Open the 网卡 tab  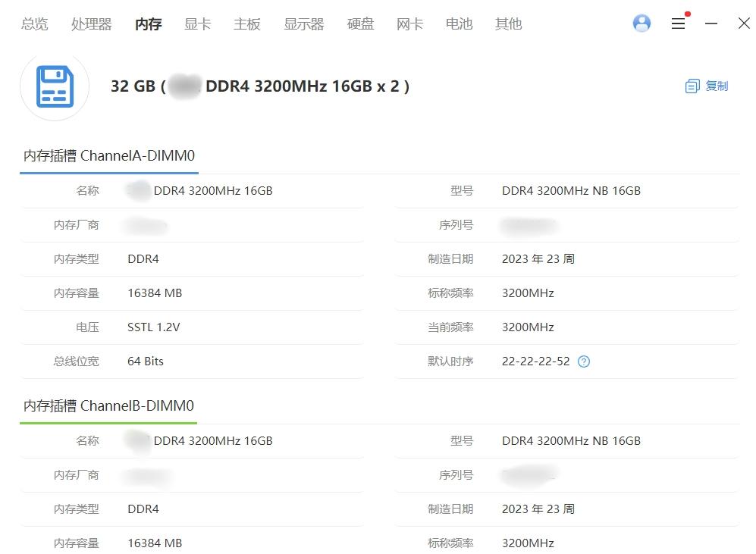point(409,23)
